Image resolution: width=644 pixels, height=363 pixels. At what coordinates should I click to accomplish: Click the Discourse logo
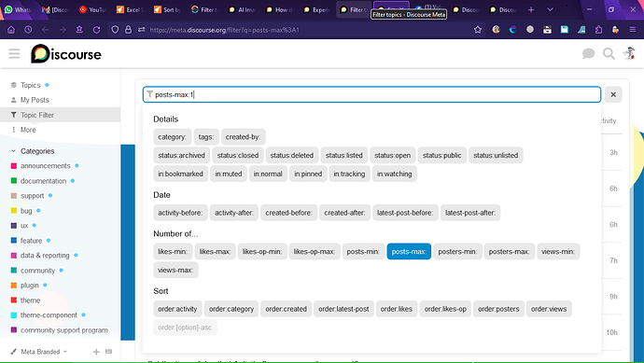tap(66, 54)
